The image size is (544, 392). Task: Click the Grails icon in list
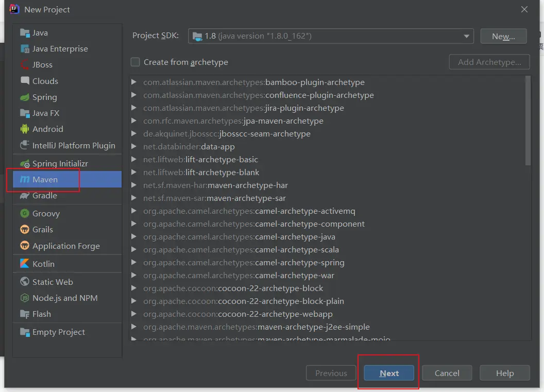pos(25,230)
